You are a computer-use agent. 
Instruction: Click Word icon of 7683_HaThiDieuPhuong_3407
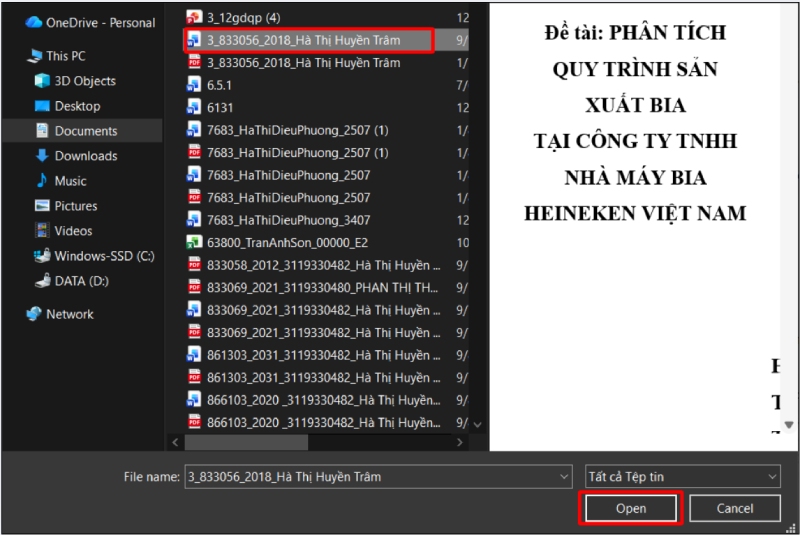(x=194, y=220)
